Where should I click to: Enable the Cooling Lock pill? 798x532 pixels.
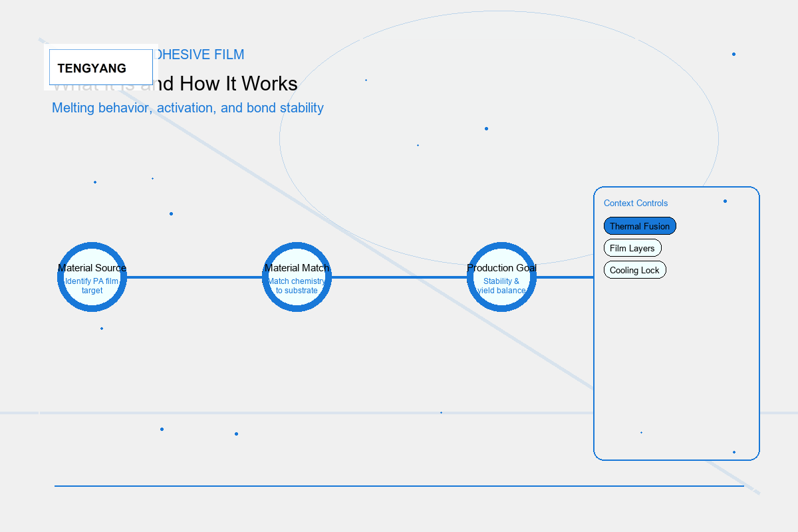tap(634, 270)
